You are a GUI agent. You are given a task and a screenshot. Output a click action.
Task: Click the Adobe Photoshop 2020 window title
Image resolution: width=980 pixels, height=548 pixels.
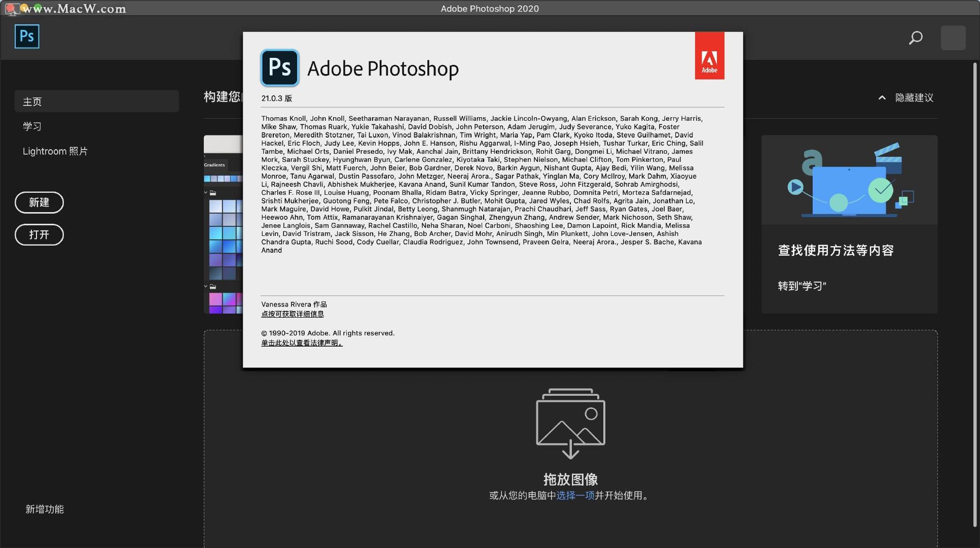pyautogui.click(x=490, y=9)
